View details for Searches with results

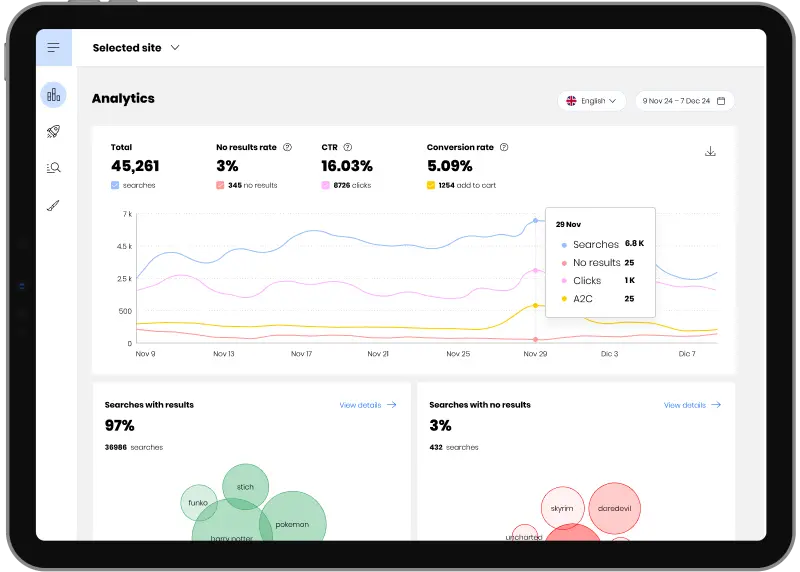click(x=367, y=405)
